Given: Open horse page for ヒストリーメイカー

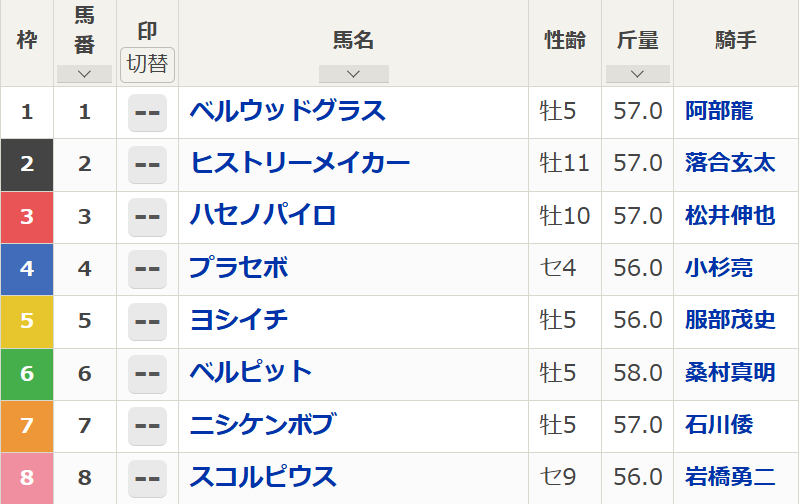Looking at the screenshot, I should [300, 163].
